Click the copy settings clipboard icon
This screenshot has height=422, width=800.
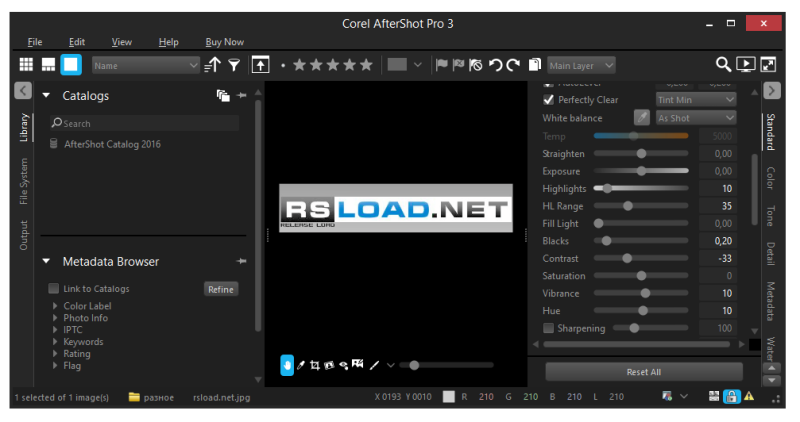[535, 65]
